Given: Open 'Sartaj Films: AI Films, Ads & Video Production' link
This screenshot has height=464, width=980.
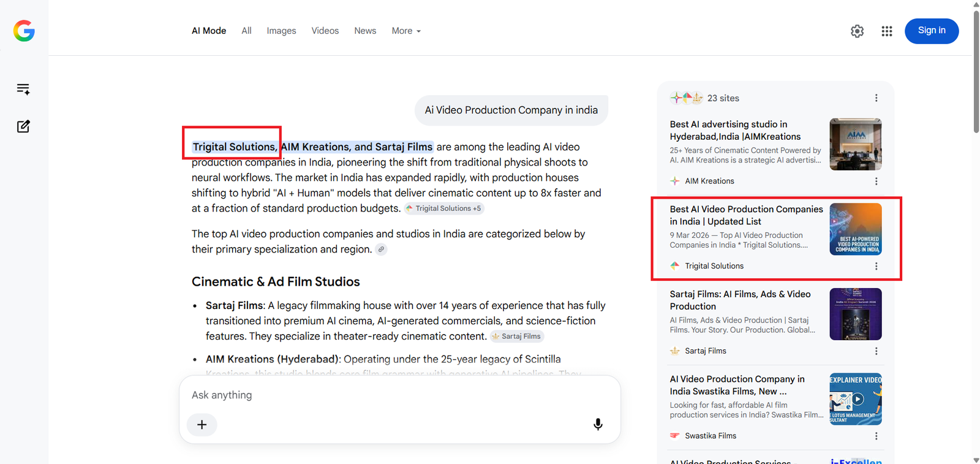Looking at the screenshot, I should coord(740,300).
